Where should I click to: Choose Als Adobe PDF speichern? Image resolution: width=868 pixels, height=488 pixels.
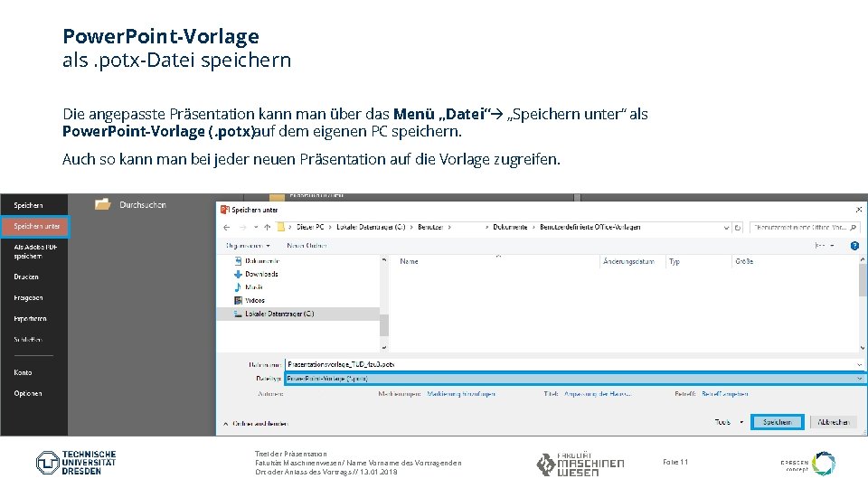click(x=35, y=252)
